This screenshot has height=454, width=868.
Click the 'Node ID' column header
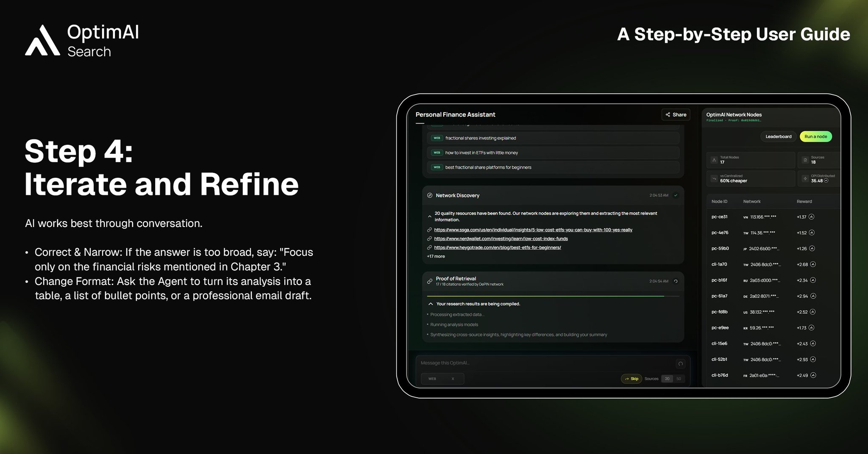719,202
